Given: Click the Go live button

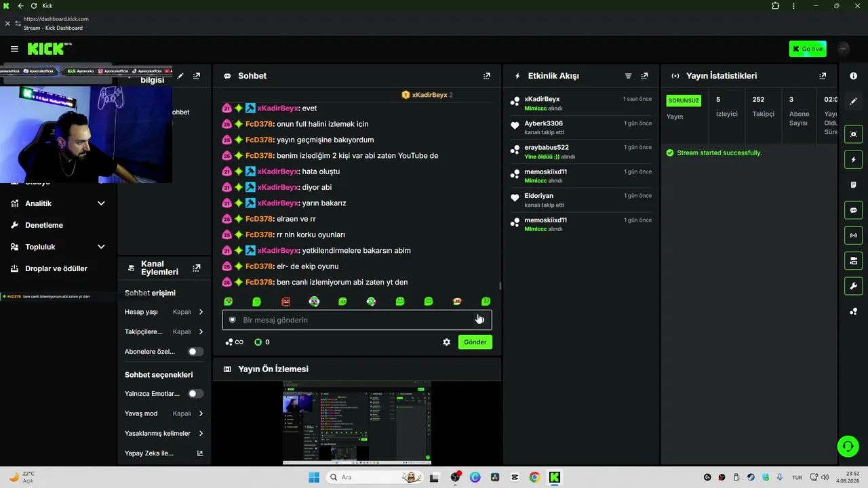Looking at the screenshot, I should pyautogui.click(x=808, y=49).
